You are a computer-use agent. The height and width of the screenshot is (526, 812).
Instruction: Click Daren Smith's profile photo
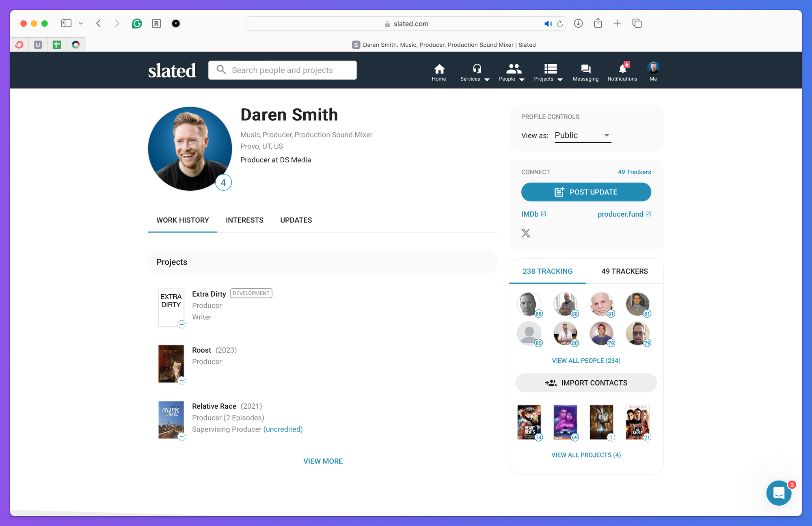pos(190,149)
